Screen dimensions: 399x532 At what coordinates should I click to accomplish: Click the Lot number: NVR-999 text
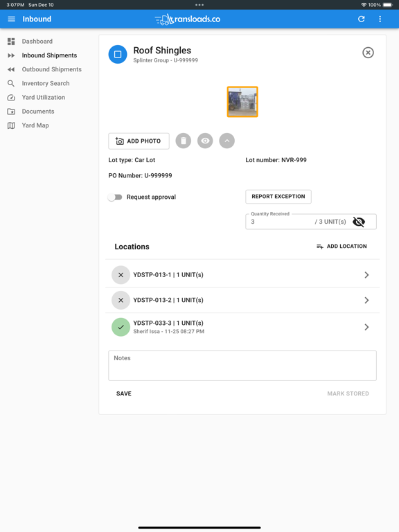[276, 160]
